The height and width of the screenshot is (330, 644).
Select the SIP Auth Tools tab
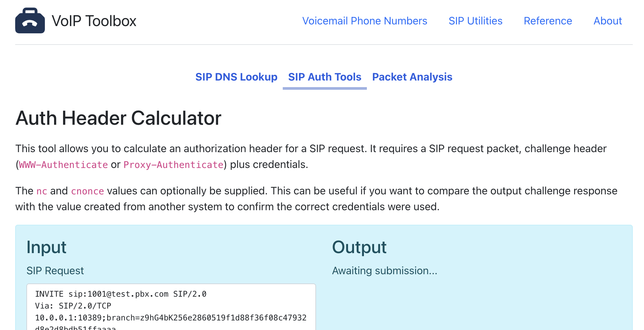pos(325,77)
